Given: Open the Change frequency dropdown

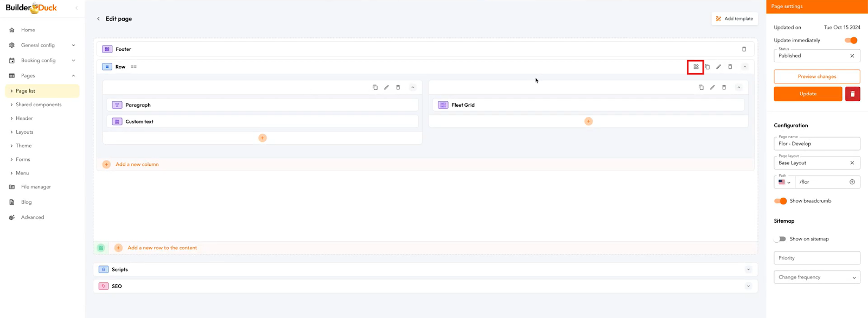Looking at the screenshot, I should [x=816, y=277].
